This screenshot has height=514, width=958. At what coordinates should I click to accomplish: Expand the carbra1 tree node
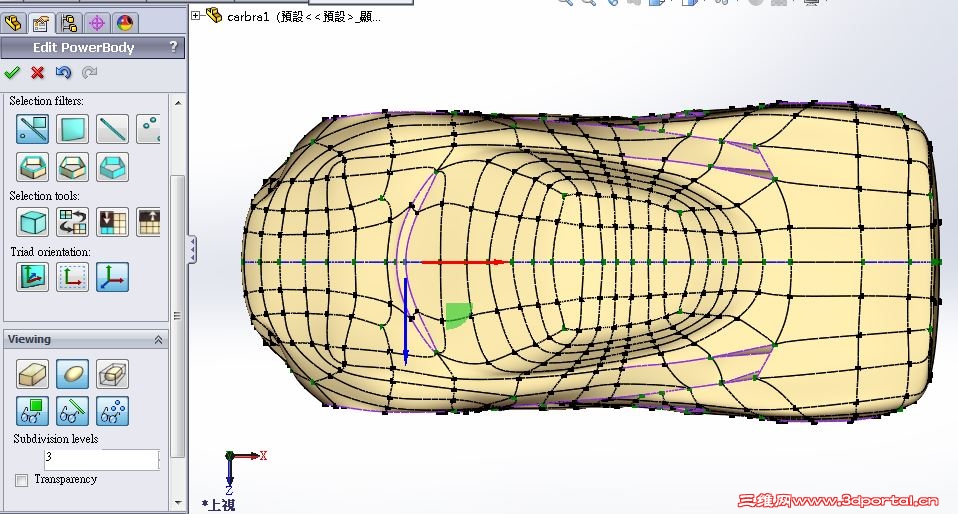196,16
